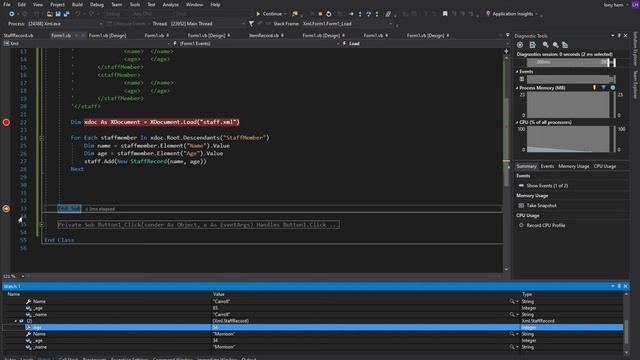The width and height of the screenshot is (640, 360).
Task: Toggle Diagnostic Tools auto-hide pin
Action: 619,36
